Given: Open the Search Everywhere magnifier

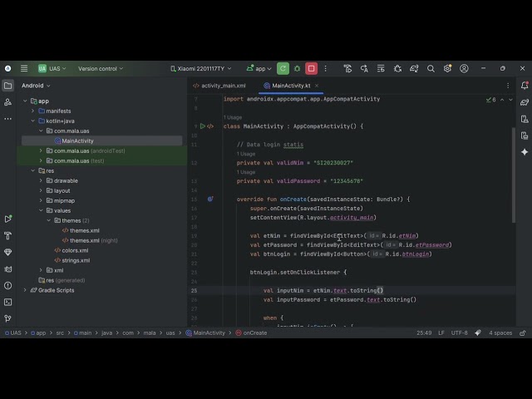Looking at the screenshot, I should [431, 68].
